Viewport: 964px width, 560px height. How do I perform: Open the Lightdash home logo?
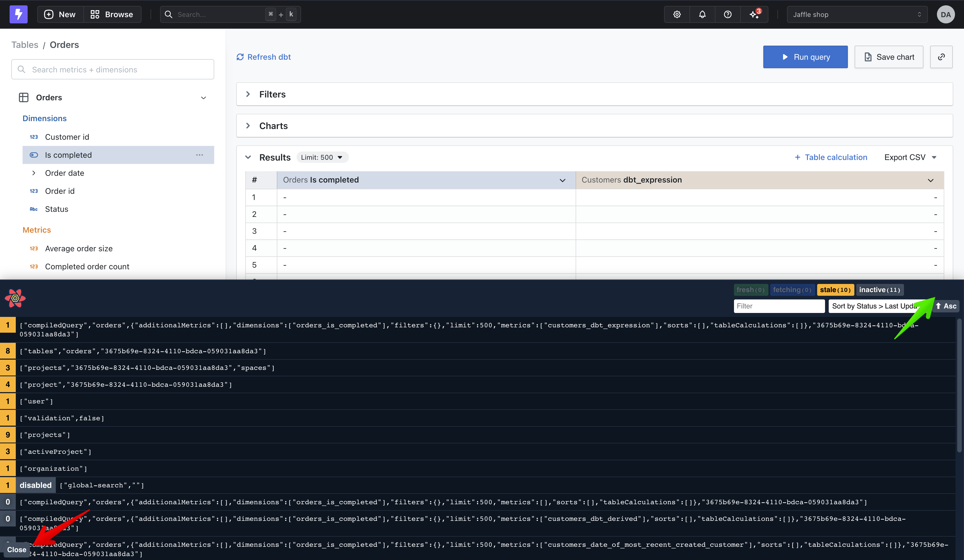pos(18,14)
